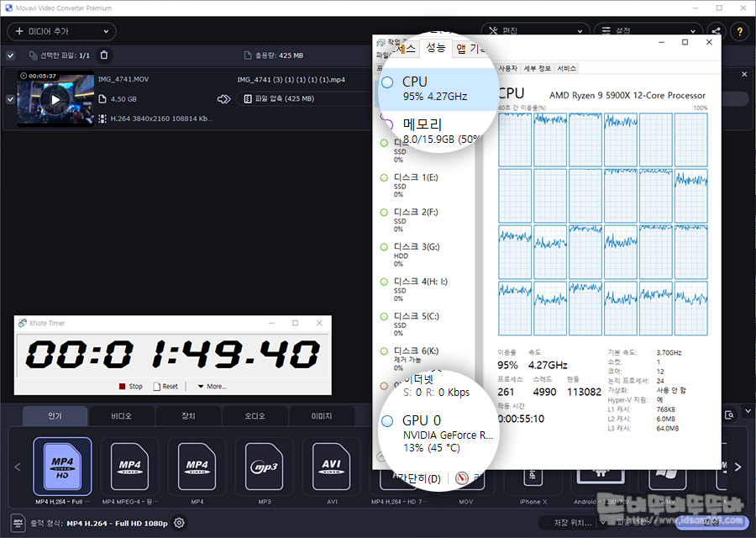
Task: Choose MP4 H.264 Full HD preset icon
Action: click(62, 466)
